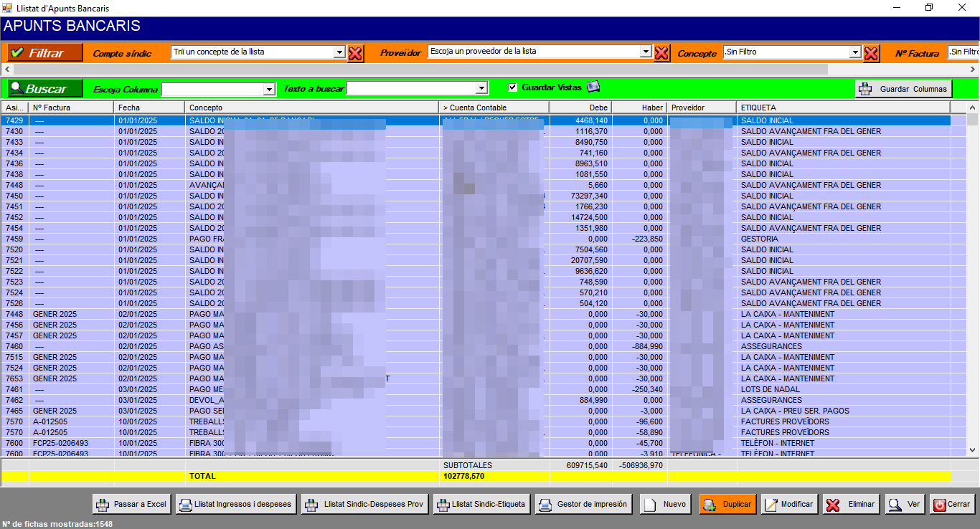The height and width of the screenshot is (529, 980).
Task: Expand the Escoja Columna combo box
Action: [269, 89]
